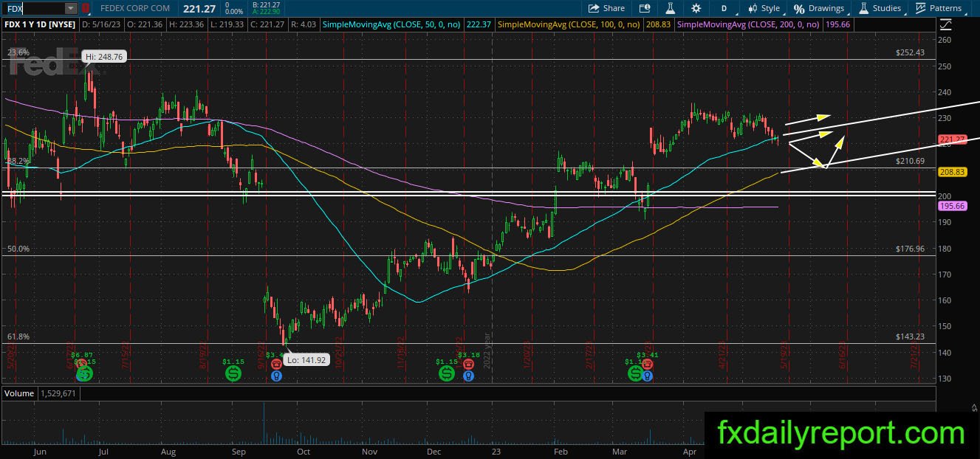Click the Feb label on time axis
The image size is (980, 459).
560,451
